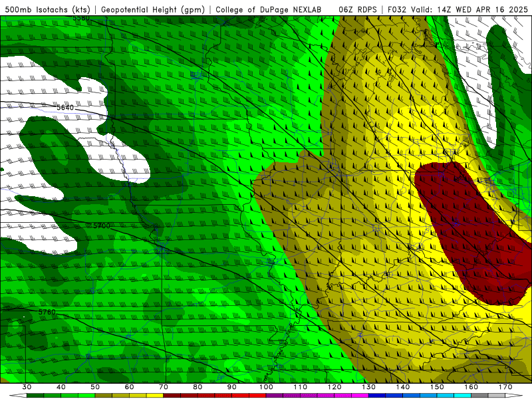The width and height of the screenshot is (532, 399).
Task: Click the gray 160-165 kt legend swatch
Action: click(479, 396)
